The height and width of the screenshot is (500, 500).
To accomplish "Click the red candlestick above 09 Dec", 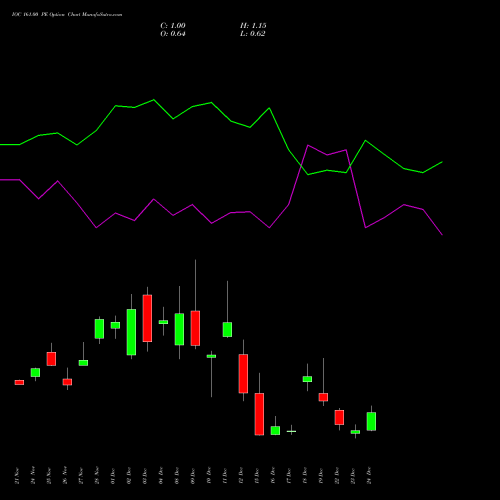I will pos(195,328).
